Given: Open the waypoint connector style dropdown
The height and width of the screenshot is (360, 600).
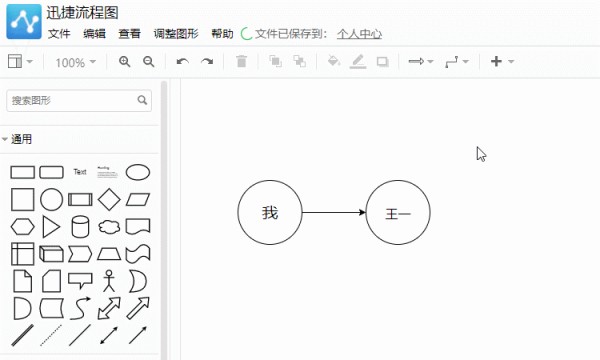Looking at the screenshot, I should click(457, 62).
